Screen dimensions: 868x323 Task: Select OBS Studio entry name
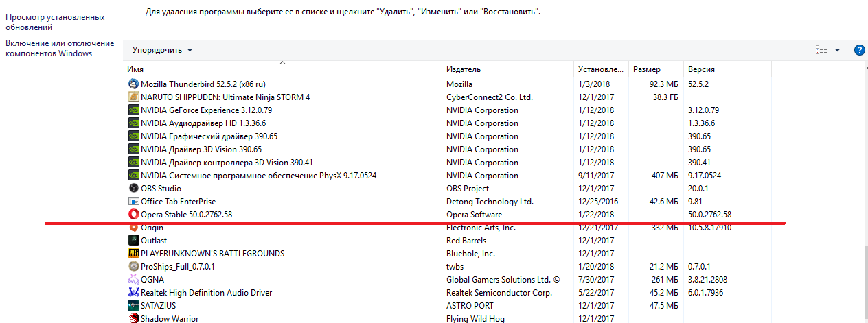pos(161,188)
